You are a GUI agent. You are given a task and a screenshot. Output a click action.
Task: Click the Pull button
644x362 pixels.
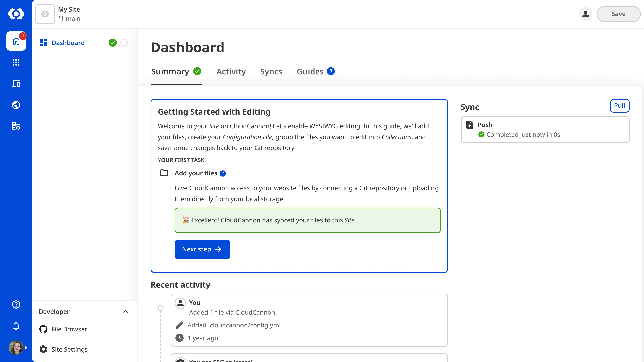click(619, 106)
